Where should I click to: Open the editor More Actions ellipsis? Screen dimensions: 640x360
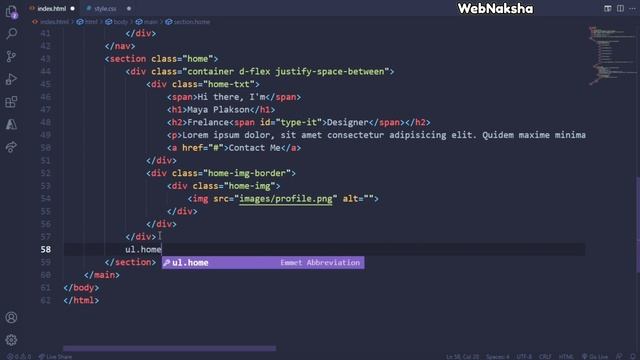coord(632,8)
